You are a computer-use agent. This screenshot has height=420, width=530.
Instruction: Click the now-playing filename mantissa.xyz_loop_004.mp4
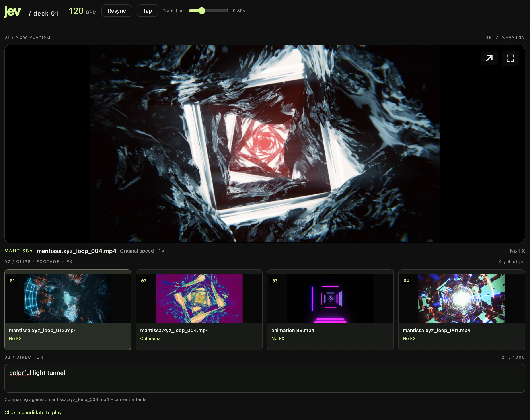click(76, 251)
